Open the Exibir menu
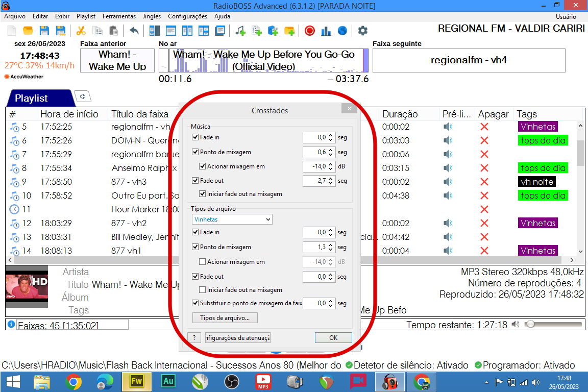This screenshot has height=392, width=588. coord(62,16)
